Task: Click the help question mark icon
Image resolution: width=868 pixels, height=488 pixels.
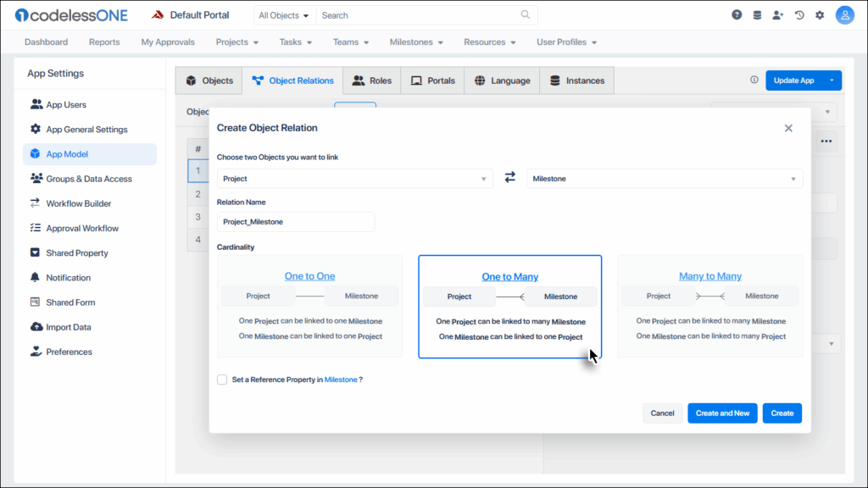Action: click(x=737, y=15)
